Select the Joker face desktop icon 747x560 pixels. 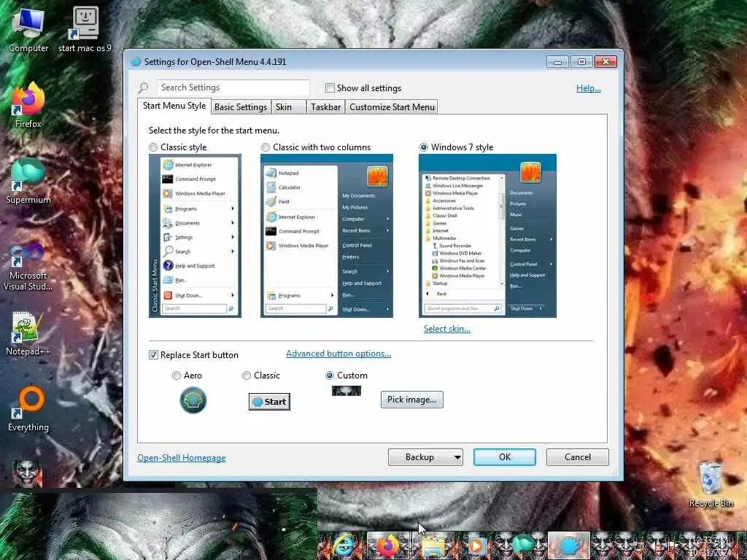(x=27, y=474)
